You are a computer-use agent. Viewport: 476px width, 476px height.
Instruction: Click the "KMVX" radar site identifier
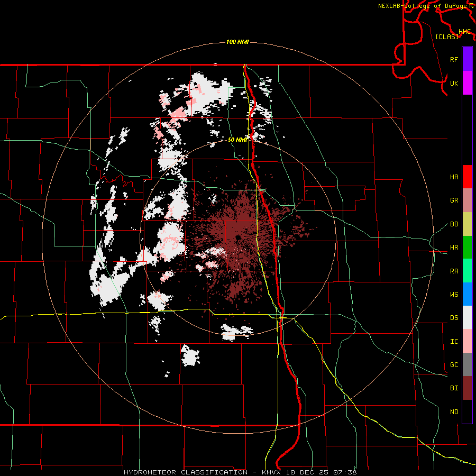click(x=270, y=472)
